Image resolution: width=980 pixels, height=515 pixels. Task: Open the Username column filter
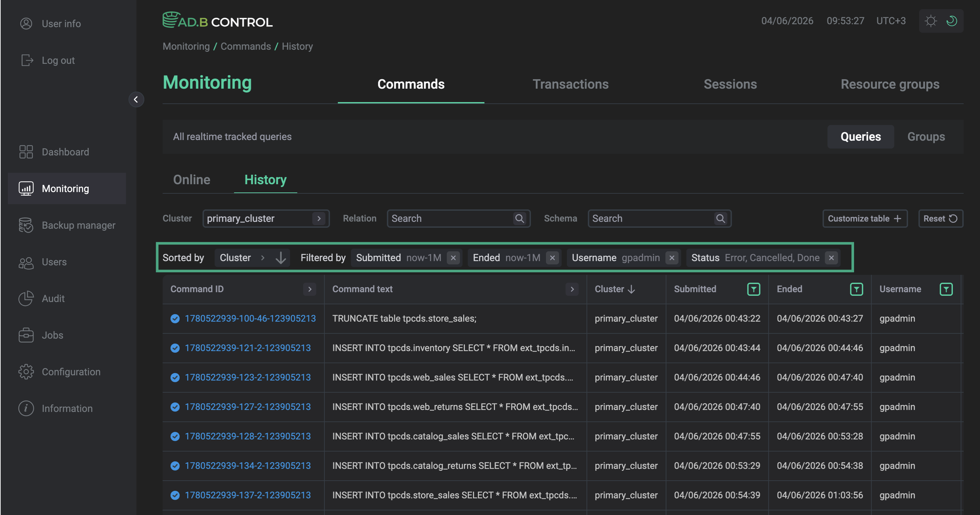(946, 289)
